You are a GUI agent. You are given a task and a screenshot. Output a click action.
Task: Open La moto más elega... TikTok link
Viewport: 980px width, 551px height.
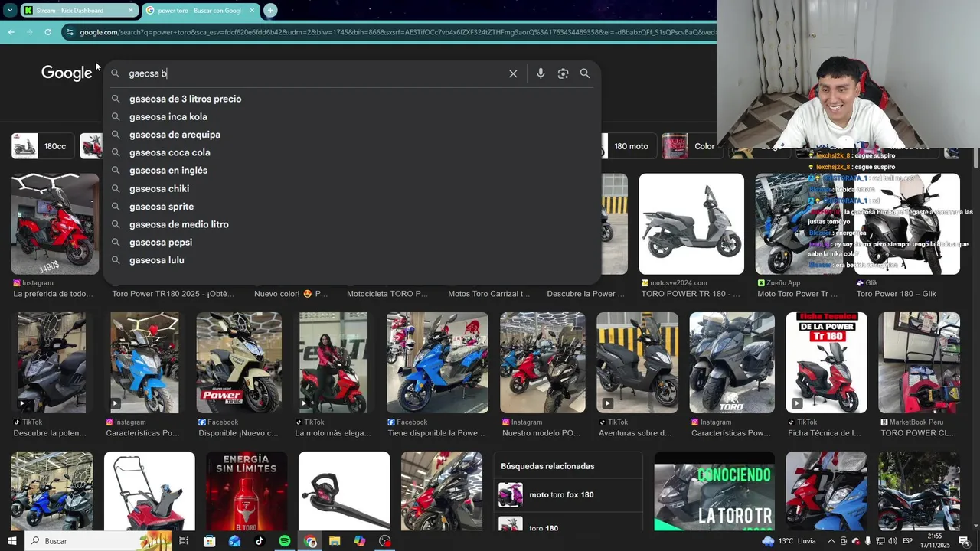pos(333,433)
